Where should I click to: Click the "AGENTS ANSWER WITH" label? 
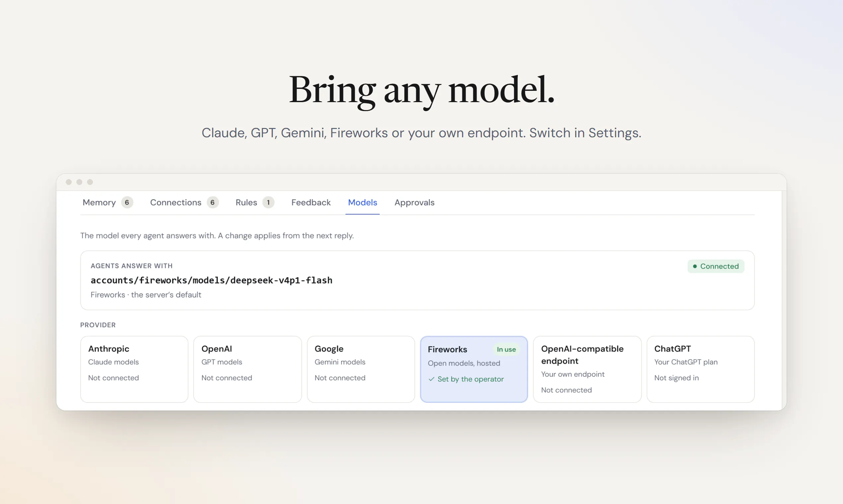(x=131, y=266)
